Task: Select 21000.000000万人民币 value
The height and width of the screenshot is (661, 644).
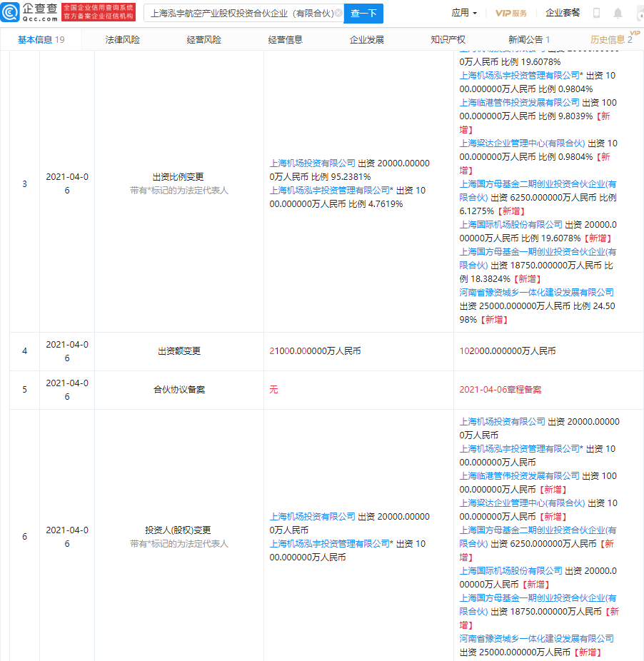Action: tap(315, 350)
